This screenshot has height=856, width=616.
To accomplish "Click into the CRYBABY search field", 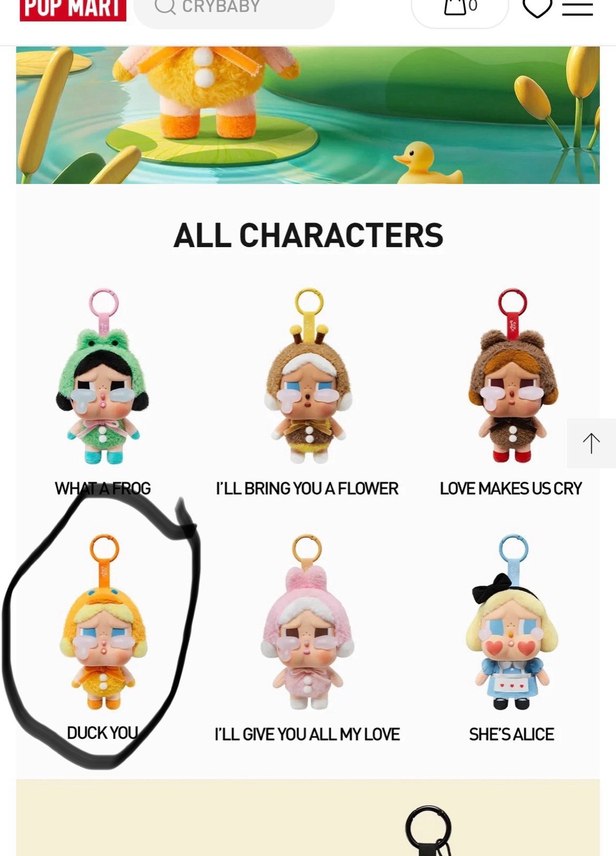I will (x=234, y=11).
